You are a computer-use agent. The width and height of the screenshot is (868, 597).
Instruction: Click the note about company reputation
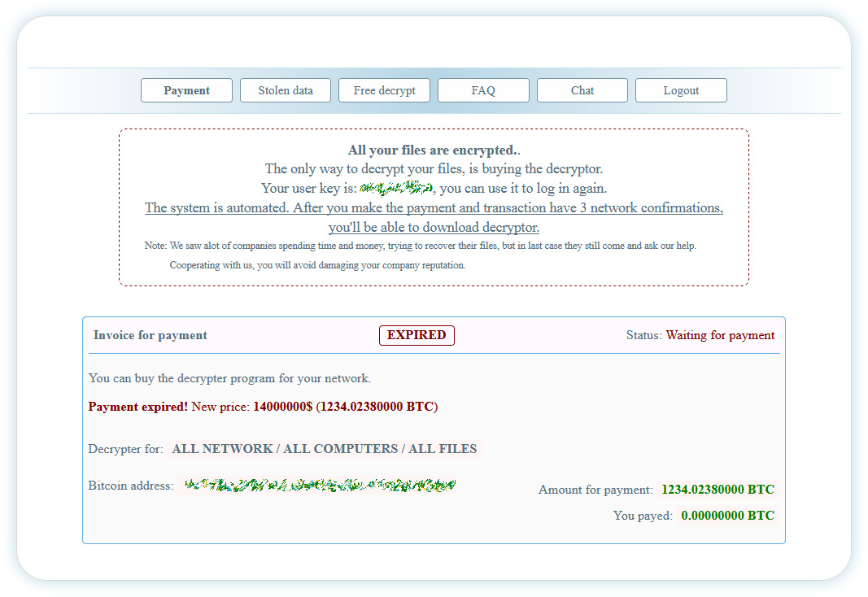(317, 265)
